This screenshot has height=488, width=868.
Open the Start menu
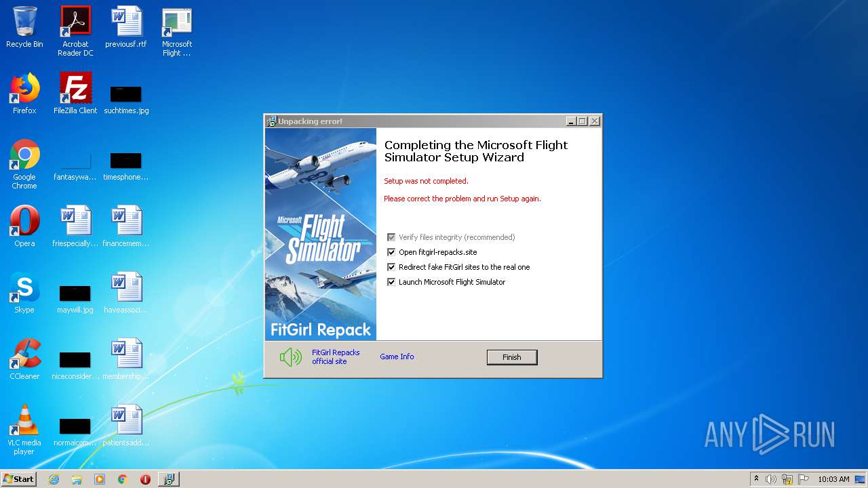[18, 479]
